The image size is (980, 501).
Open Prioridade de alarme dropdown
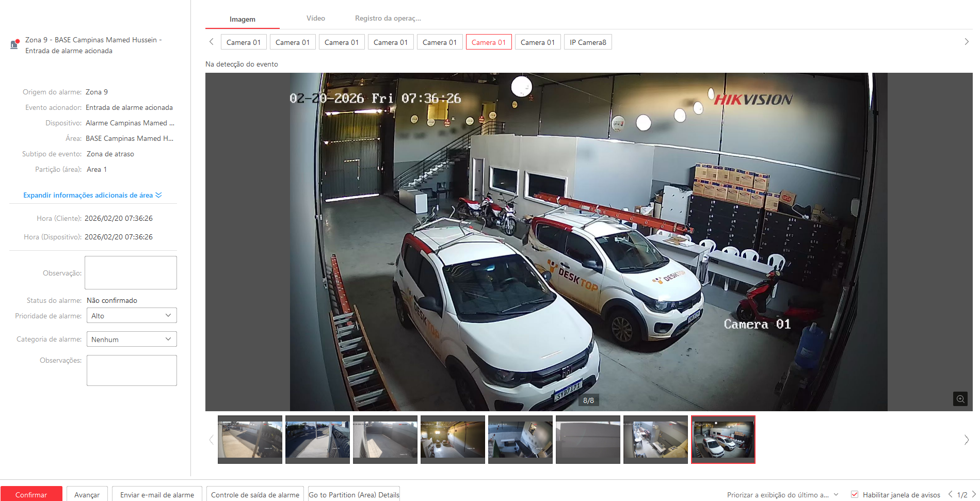(132, 316)
